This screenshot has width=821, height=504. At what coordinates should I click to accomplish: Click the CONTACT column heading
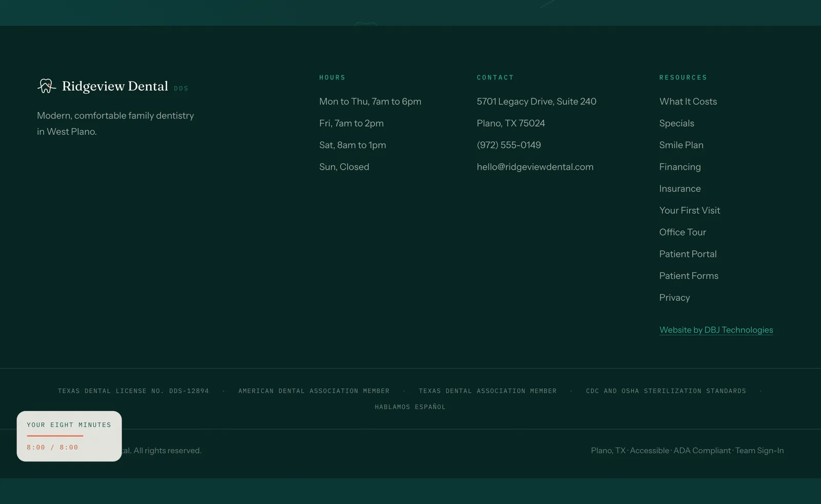(495, 77)
